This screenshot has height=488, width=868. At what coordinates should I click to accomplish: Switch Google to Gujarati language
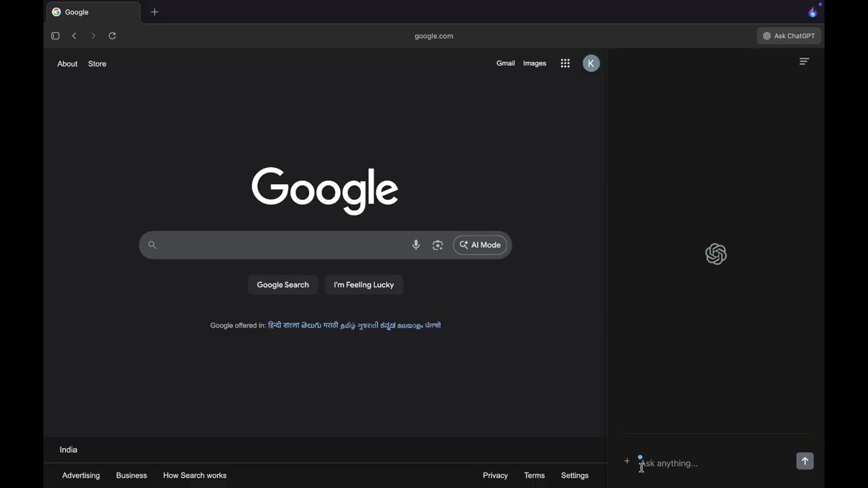[x=368, y=325]
